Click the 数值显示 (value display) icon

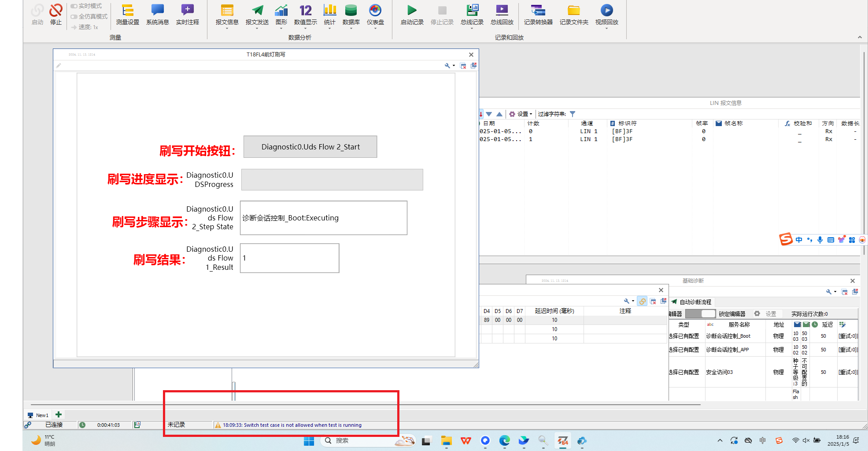click(x=306, y=10)
